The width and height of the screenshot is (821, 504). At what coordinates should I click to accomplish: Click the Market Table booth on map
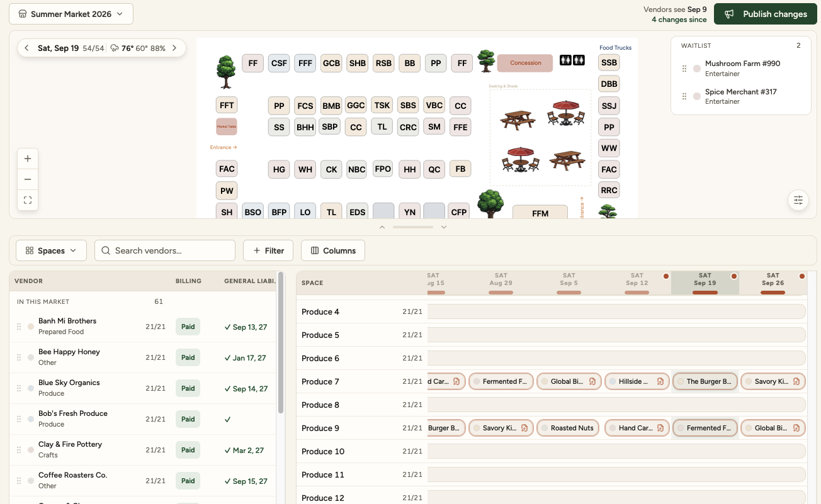[227, 126]
